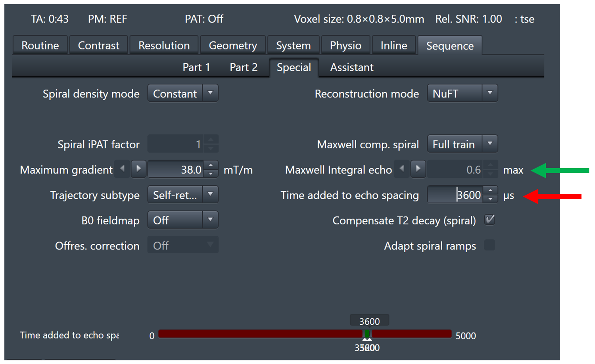Click the echo spacing slider handle
The height and width of the screenshot is (364, 595).
(x=367, y=335)
